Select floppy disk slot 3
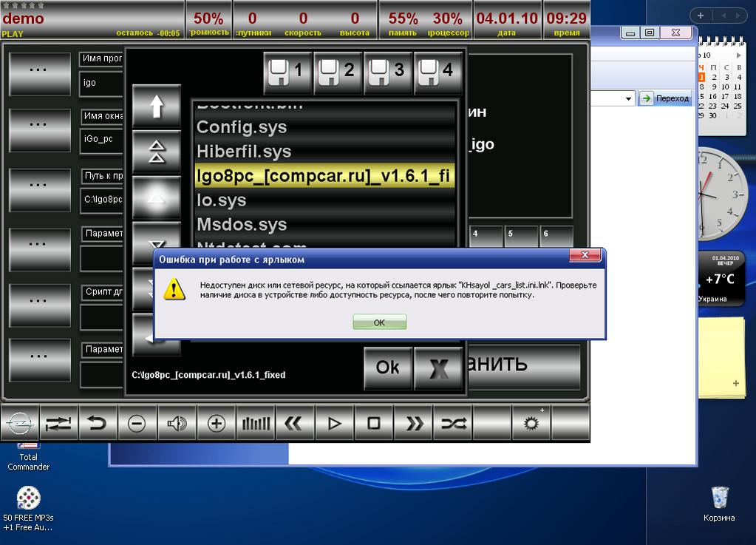756x545 pixels. point(388,72)
